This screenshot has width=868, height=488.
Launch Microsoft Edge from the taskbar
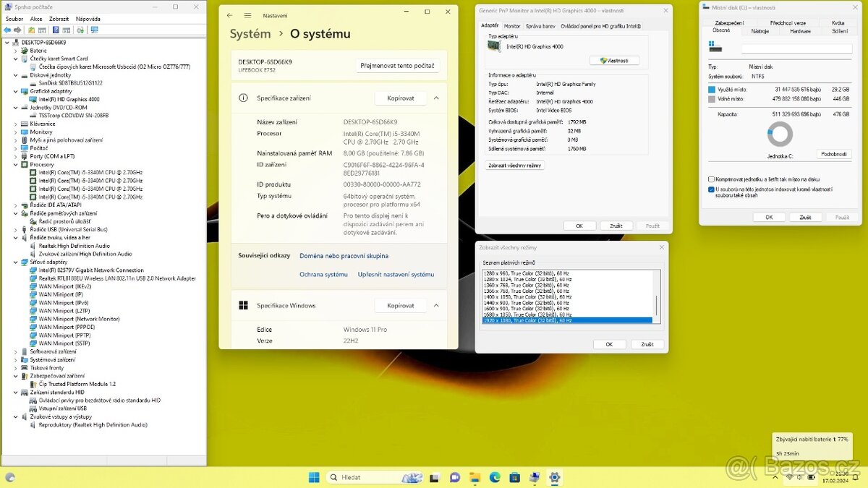click(495, 477)
